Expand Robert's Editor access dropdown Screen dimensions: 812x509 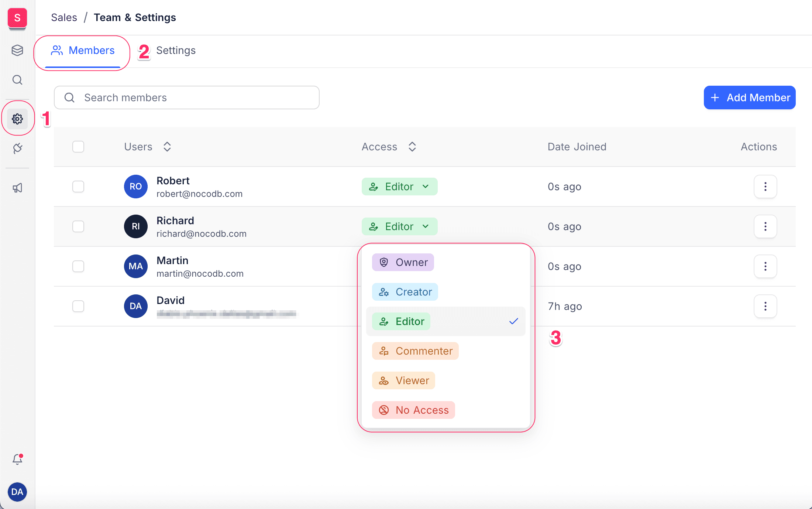click(399, 187)
